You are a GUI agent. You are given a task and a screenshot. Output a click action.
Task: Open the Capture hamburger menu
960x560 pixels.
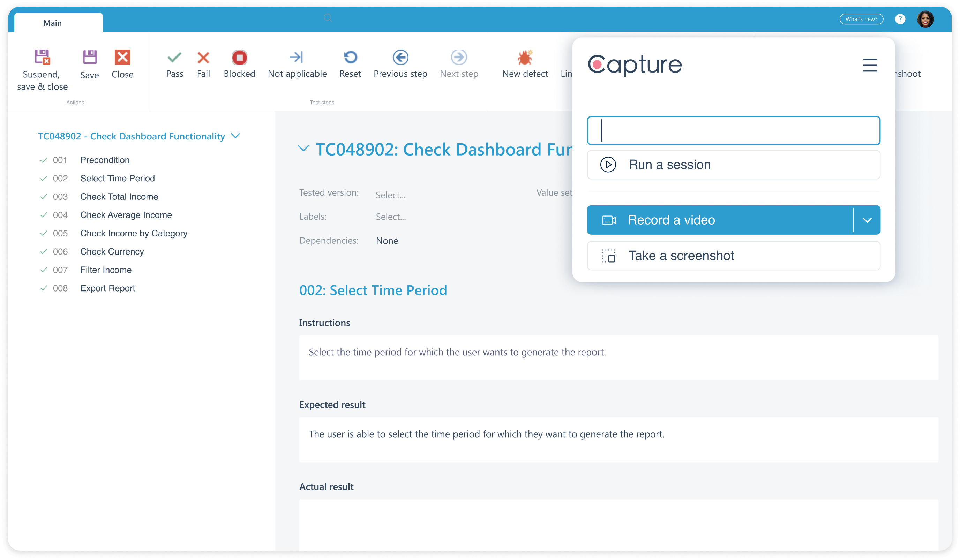870,65
